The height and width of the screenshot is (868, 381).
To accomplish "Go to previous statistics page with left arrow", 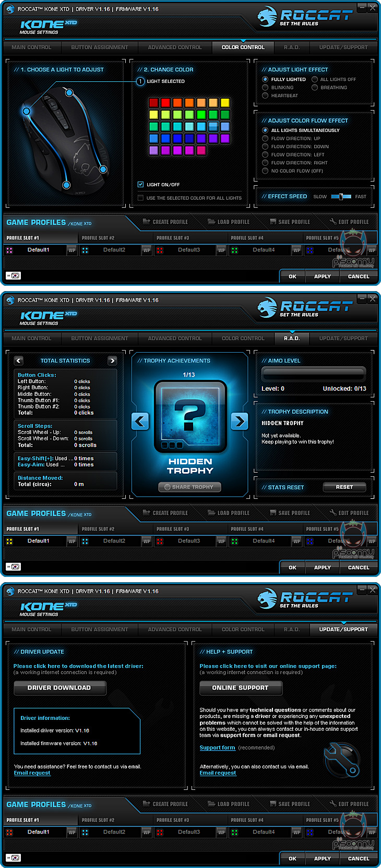I will click(19, 360).
